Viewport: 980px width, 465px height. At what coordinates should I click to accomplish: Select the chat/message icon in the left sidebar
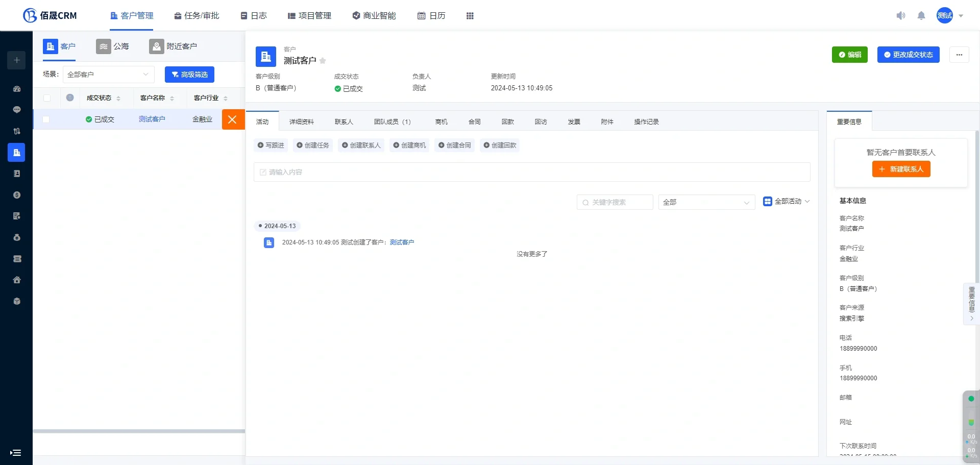coord(16,109)
